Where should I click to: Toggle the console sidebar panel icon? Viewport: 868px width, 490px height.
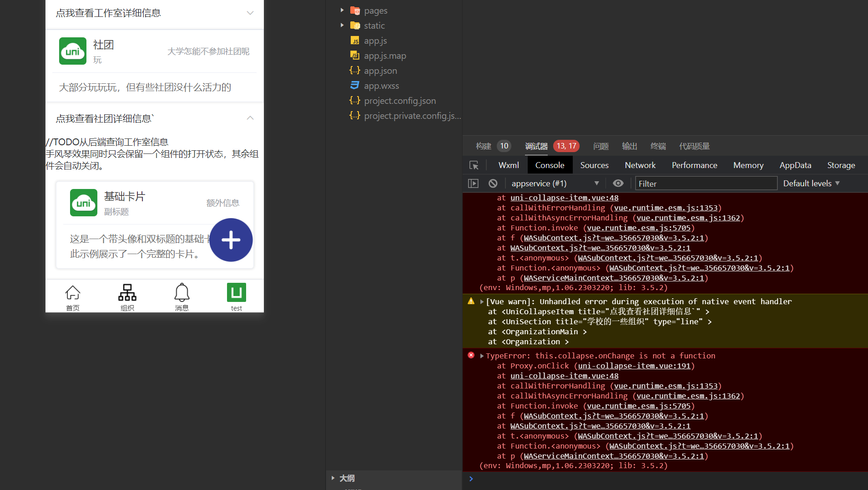click(473, 184)
